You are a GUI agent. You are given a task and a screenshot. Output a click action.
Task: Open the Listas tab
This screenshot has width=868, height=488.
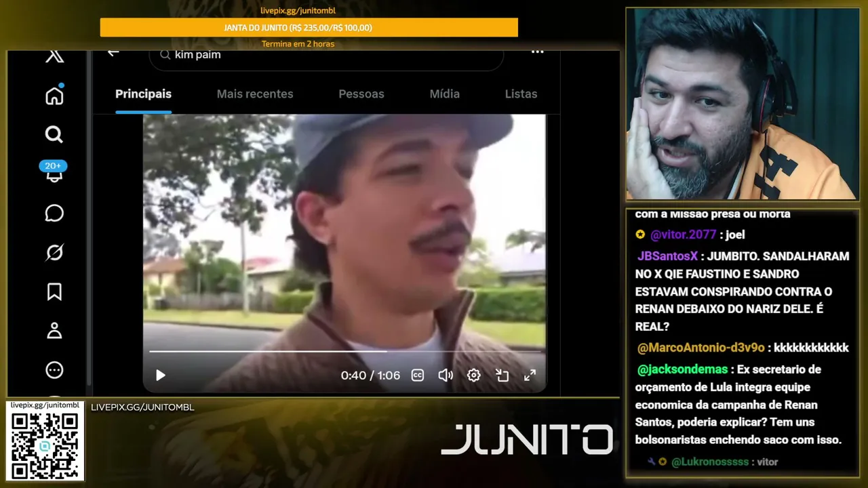pyautogui.click(x=521, y=94)
